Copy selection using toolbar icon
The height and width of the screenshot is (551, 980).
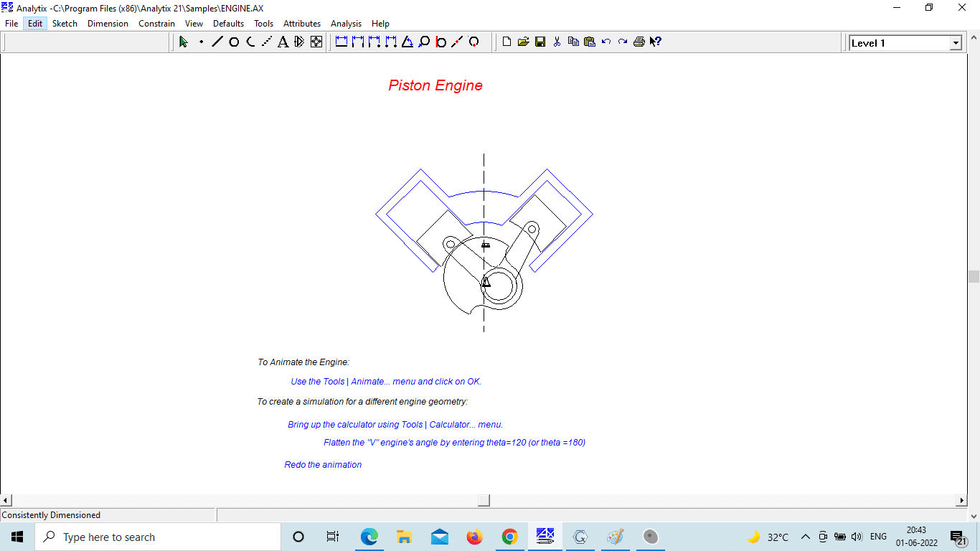pos(573,42)
